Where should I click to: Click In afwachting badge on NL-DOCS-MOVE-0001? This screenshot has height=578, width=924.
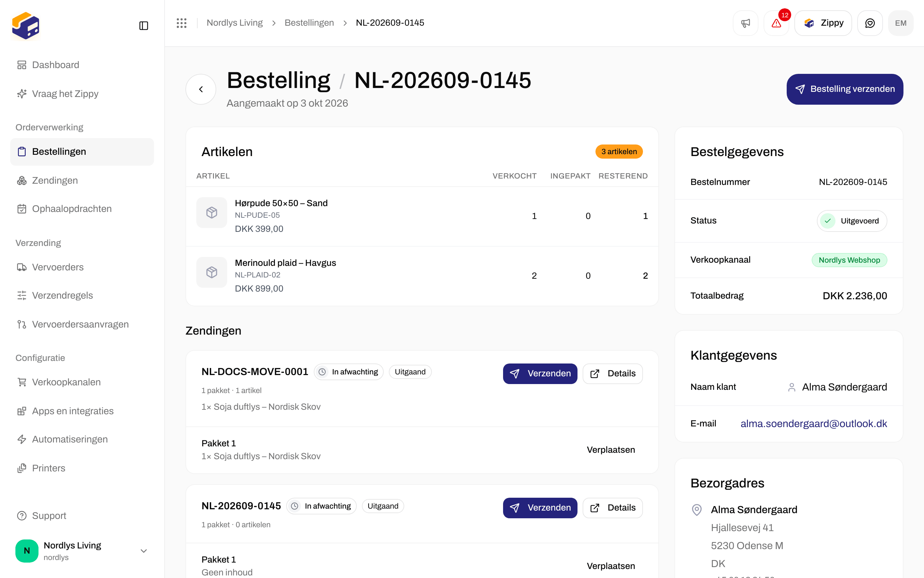click(349, 372)
